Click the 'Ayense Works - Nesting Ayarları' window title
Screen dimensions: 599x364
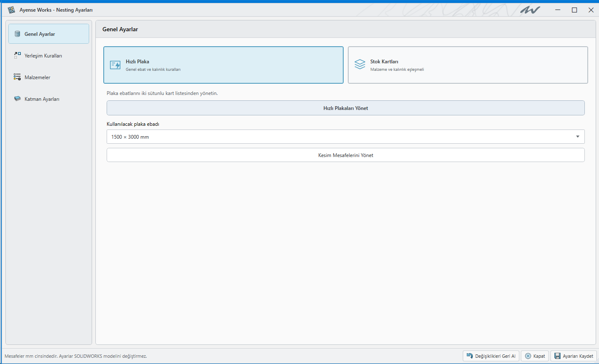(x=56, y=10)
